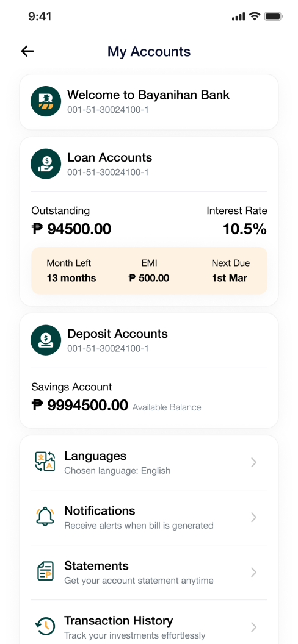The height and width of the screenshot is (644, 298).
Task: Expand Transaction History using its chevron
Action: pos(254,627)
